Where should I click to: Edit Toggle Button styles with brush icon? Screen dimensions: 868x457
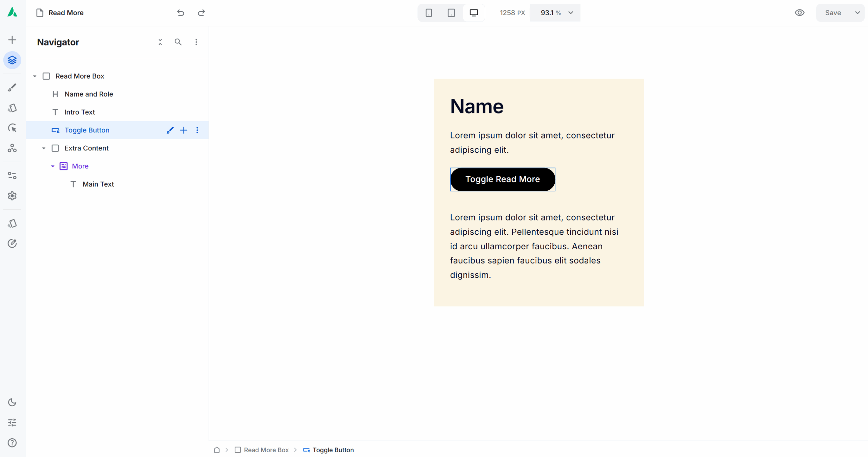coord(170,130)
